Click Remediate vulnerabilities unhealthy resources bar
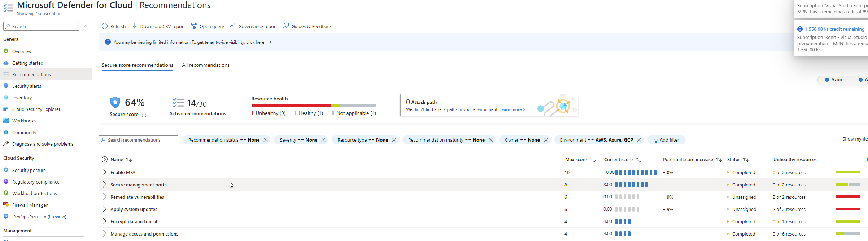The image size is (868, 241). coord(848,197)
